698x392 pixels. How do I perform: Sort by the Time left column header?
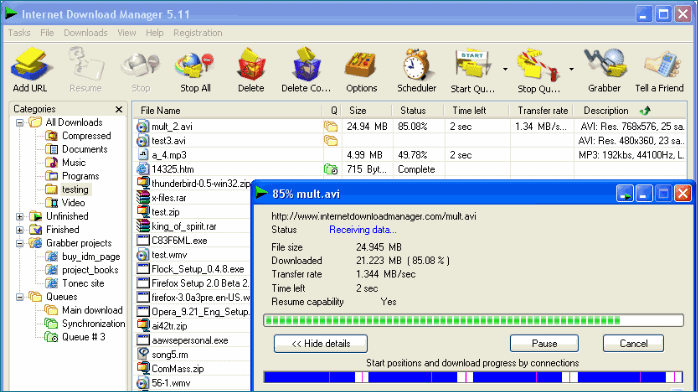pyautogui.click(x=476, y=111)
